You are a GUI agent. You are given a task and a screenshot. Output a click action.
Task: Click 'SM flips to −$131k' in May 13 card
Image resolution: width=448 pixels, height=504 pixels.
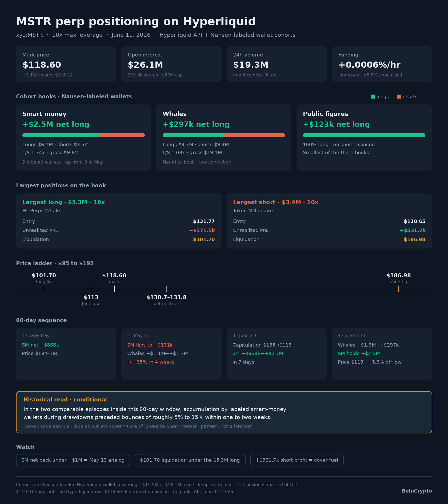(x=150, y=345)
